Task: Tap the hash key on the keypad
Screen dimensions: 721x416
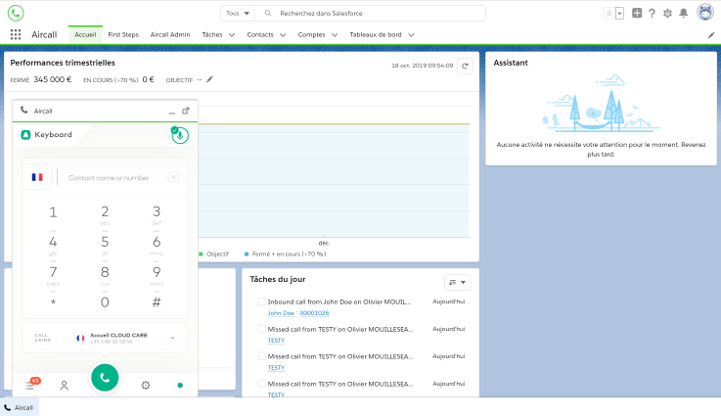Action: 156,302
